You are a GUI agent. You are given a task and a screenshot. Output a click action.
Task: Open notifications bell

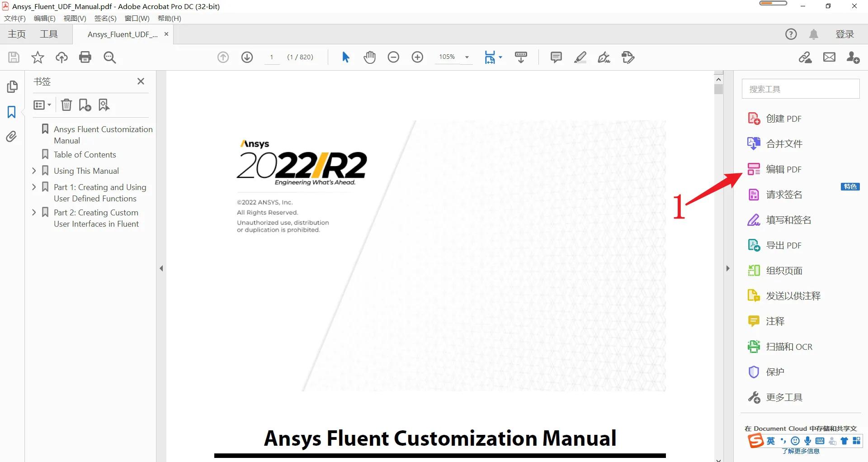pyautogui.click(x=814, y=34)
